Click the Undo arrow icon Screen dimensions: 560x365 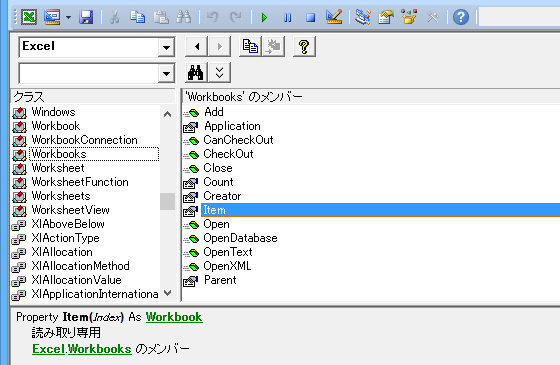point(212,17)
